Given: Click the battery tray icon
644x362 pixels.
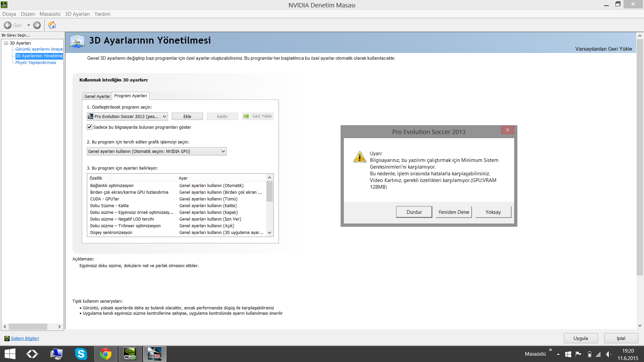Looking at the screenshot, I should pyautogui.click(x=589, y=354).
